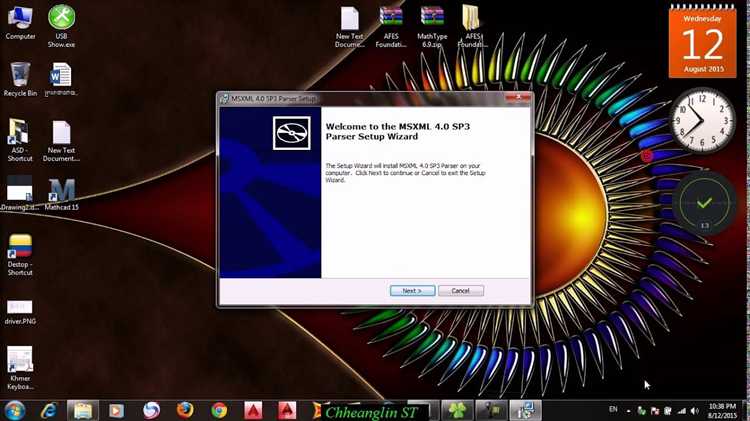Select the MathType 6.9.zip archive icon

pyautogui.click(x=432, y=27)
